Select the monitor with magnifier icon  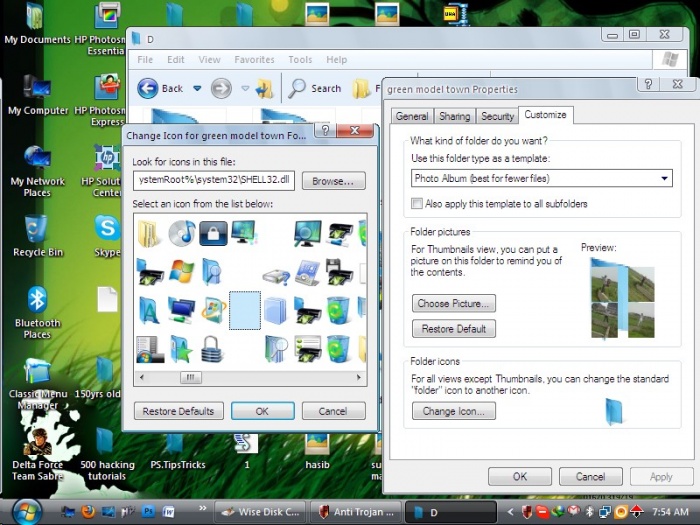pyautogui.click(x=308, y=233)
